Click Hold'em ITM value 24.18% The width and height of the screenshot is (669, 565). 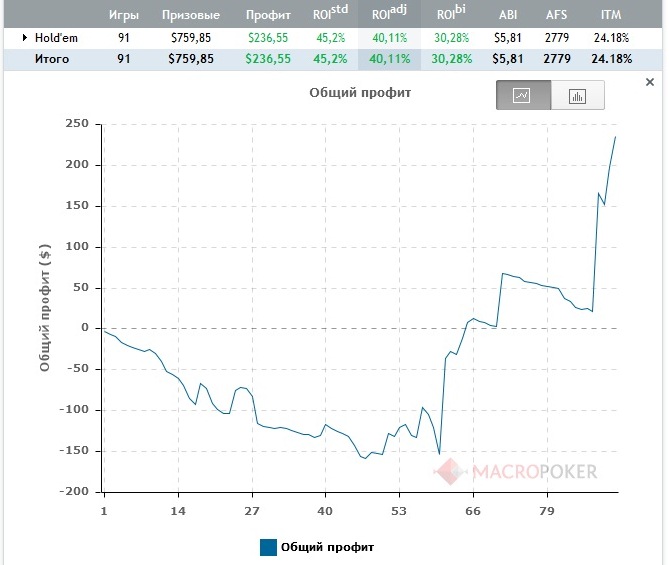pos(611,38)
